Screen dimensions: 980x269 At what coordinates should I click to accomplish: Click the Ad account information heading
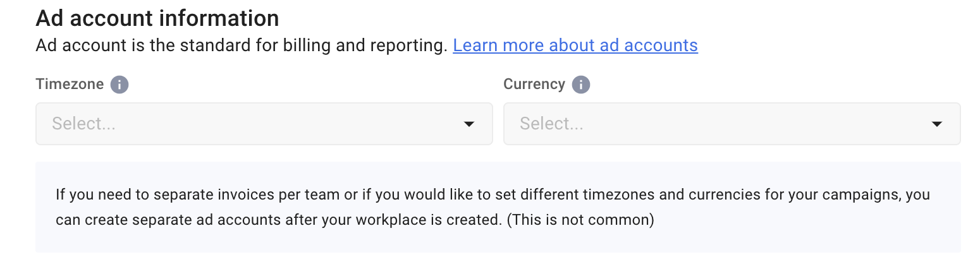point(157,18)
